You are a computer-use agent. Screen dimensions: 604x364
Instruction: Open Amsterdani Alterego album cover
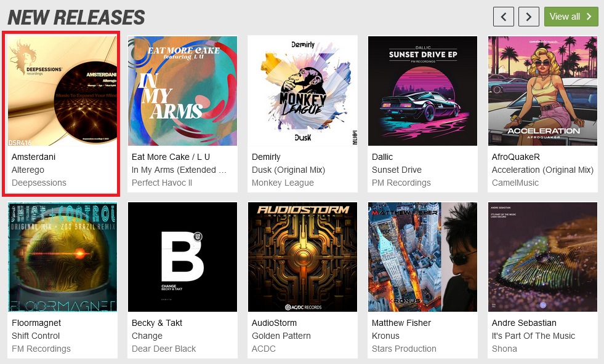click(x=62, y=91)
